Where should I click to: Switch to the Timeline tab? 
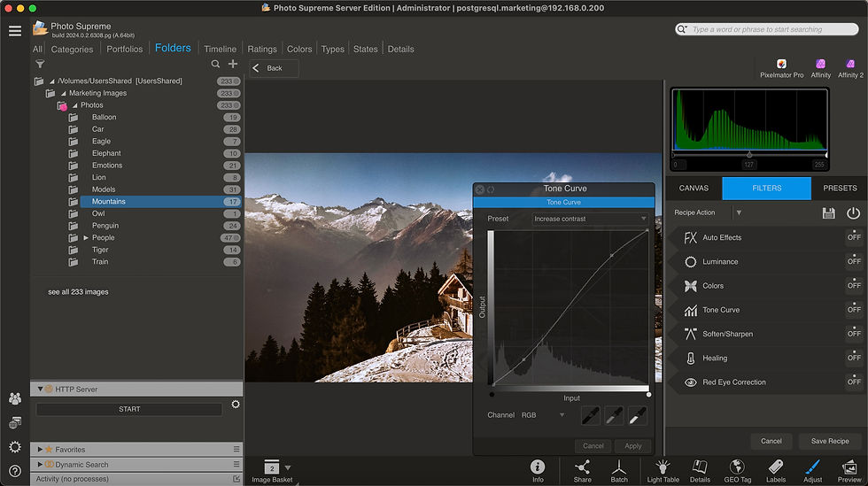tap(220, 49)
